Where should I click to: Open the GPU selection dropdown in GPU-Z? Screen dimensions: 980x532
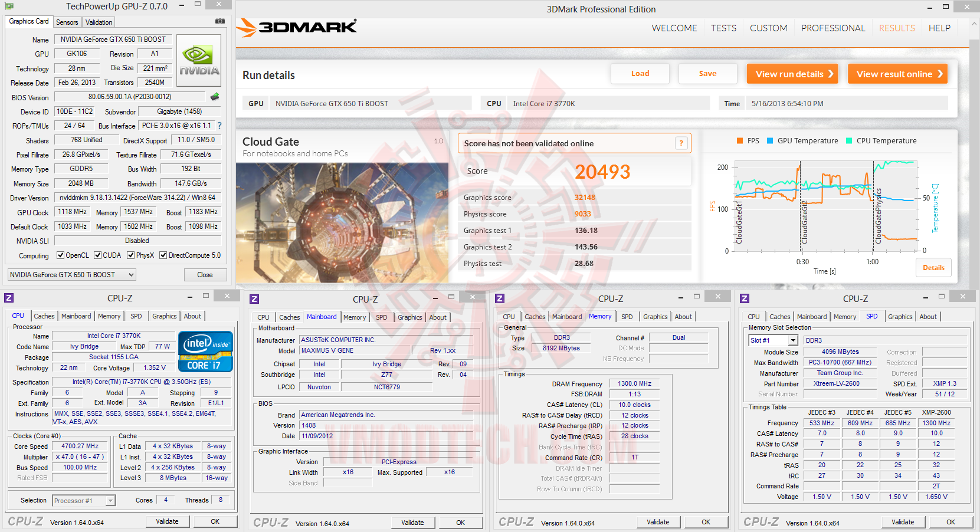(x=72, y=275)
